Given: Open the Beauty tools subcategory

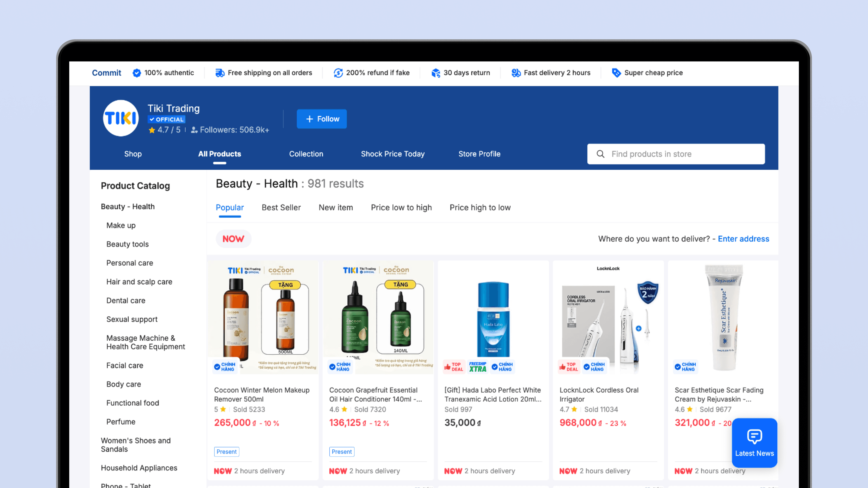Looking at the screenshot, I should 127,244.
